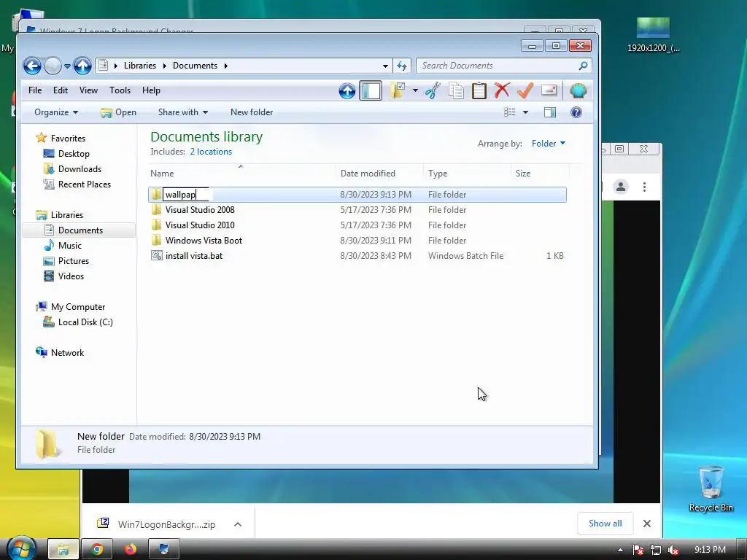This screenshot has width=747, height=560.
Task: Open the Tools menu
Action: click(120, 90)
